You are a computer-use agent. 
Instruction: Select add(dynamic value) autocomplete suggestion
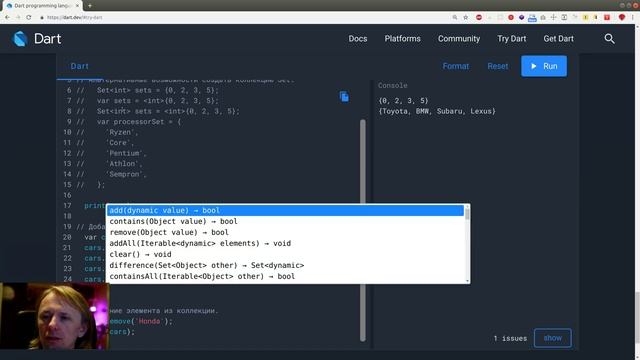(285, 211)
